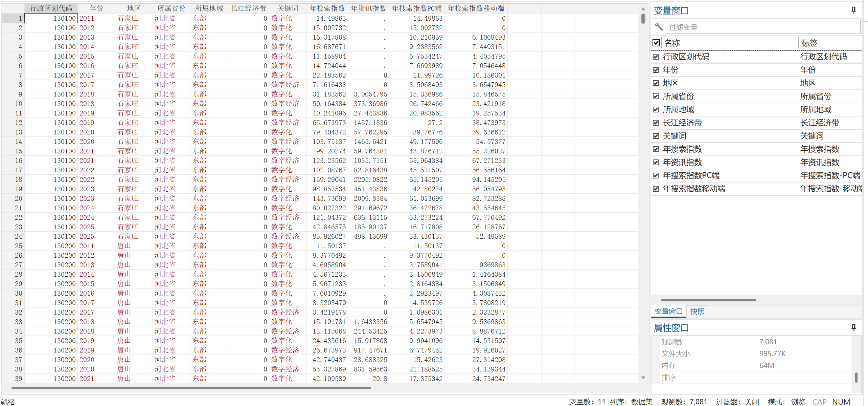Click the 标签 column header in variables list
The width and height of the screenshot is (868, 406).
809,43
